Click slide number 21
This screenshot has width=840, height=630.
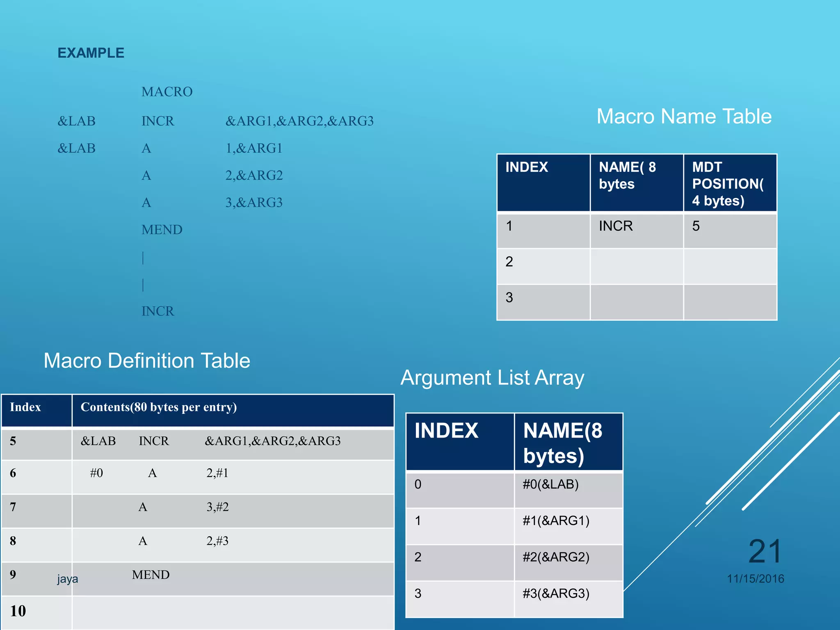coord(765,552)
